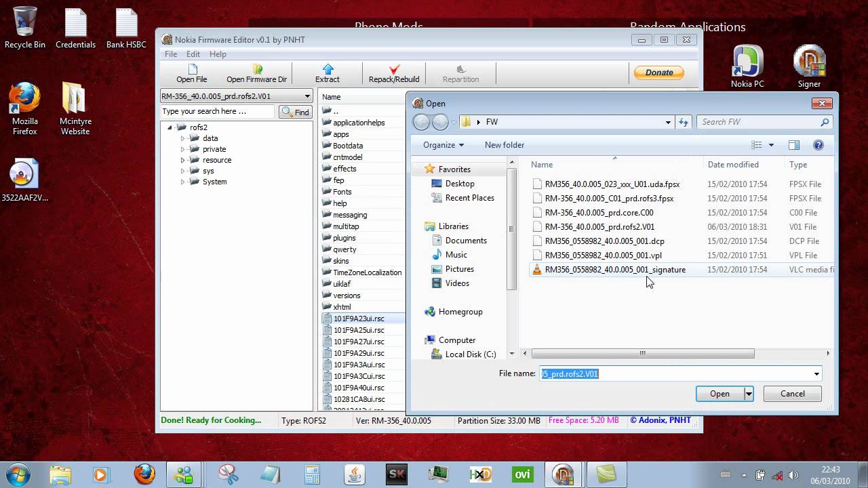Click the Forward arrow in Open dialog
The width and height of the screenshot is (868, 488).
[x=440, y=122]
